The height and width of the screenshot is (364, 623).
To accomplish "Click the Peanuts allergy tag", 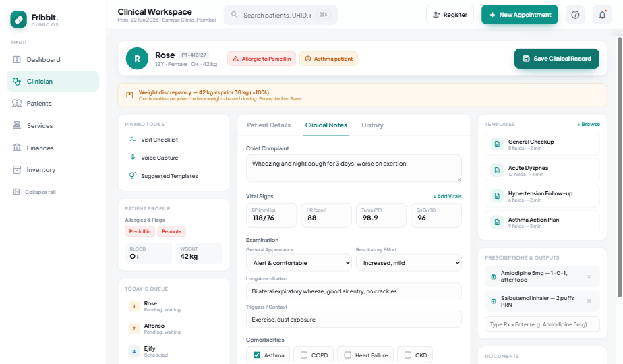I will [172, 231].
